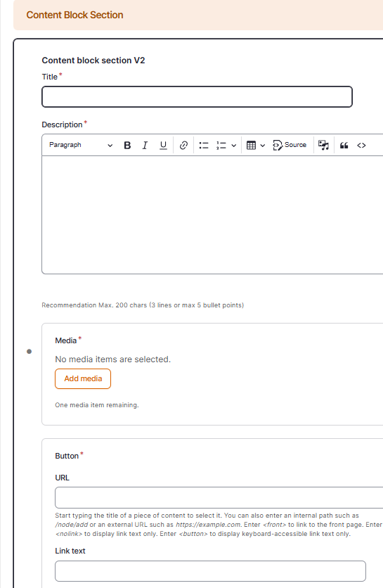Screen dimensions: 383x588
Task: Apply block quote formatting
Action: pos(344,145)
